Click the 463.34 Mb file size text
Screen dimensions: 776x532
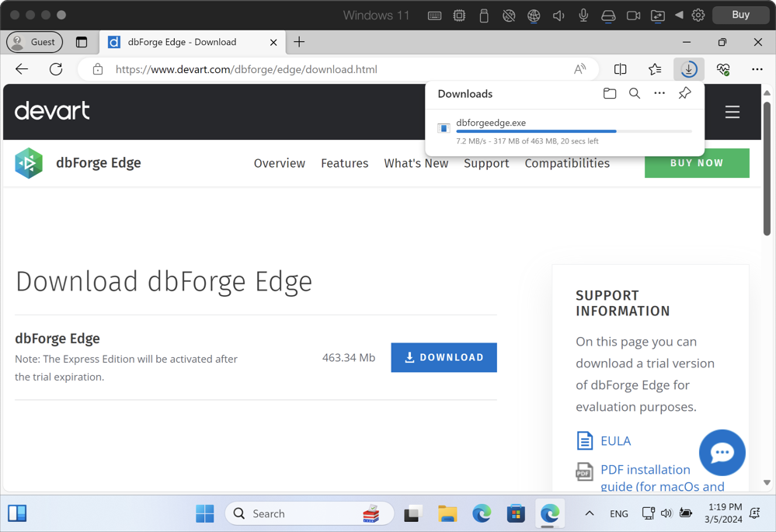pyautogui.click(x=349, y=357)
